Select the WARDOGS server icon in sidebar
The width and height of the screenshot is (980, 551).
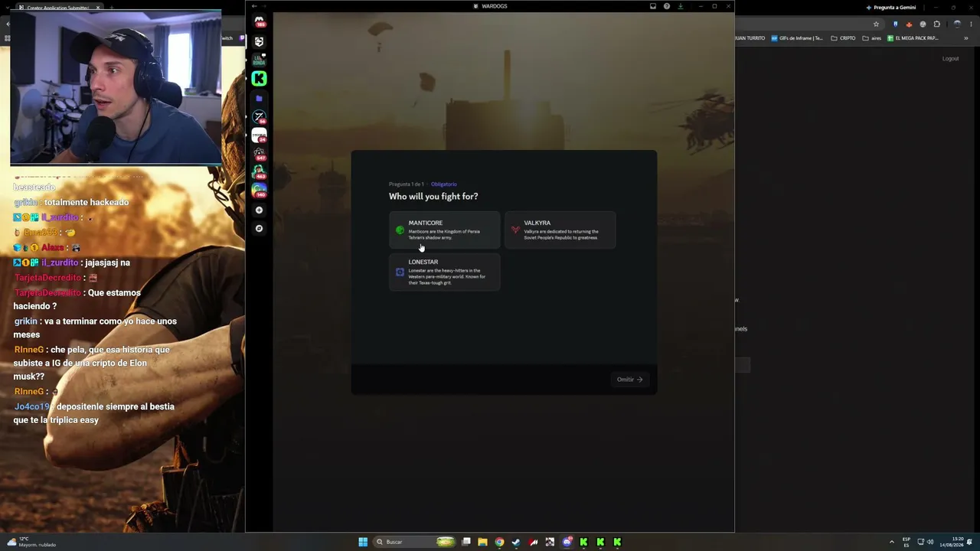coord(260,41)
